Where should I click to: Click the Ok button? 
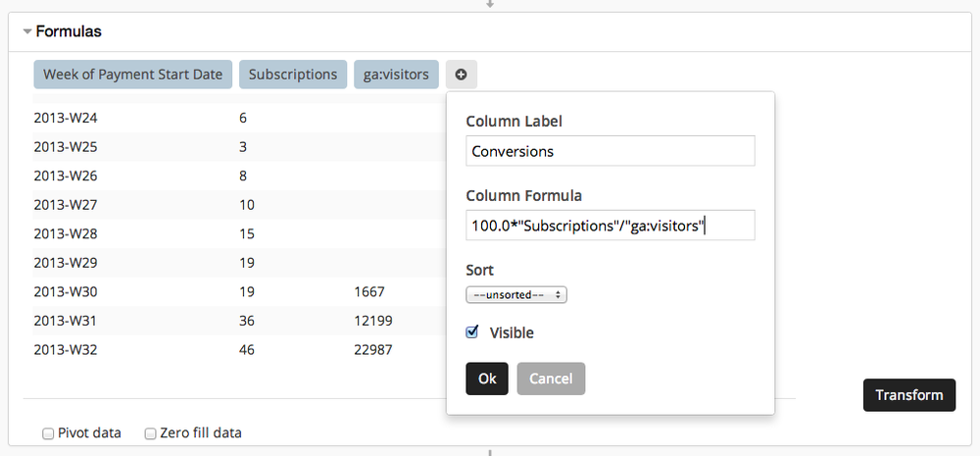pos(487,379)
